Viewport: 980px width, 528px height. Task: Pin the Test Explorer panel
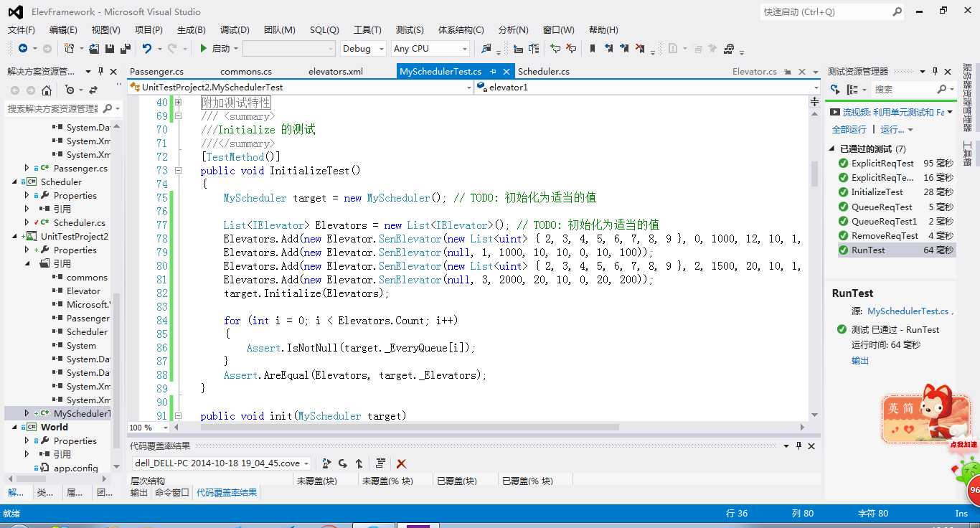(x=936, y=72)
